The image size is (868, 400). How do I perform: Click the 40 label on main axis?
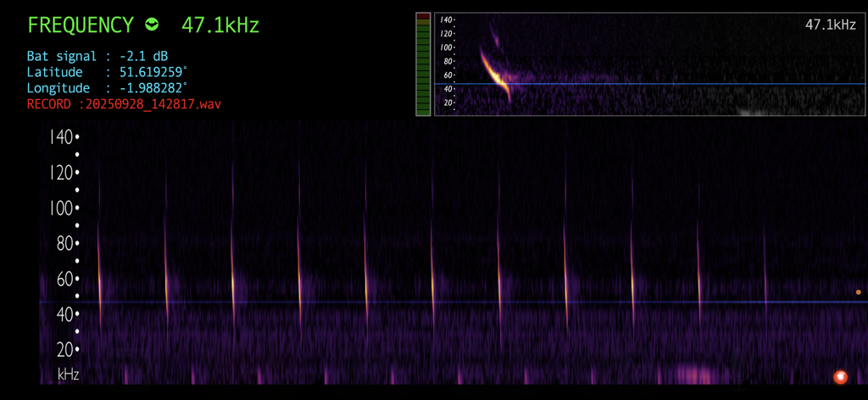(65, 314)
